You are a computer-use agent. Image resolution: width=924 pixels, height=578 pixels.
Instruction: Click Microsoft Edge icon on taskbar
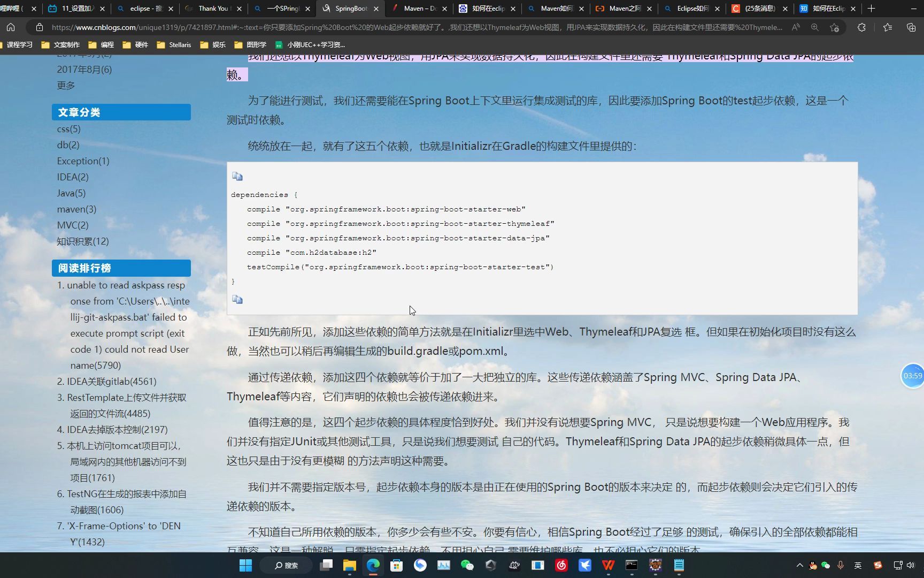click(373, 565)
